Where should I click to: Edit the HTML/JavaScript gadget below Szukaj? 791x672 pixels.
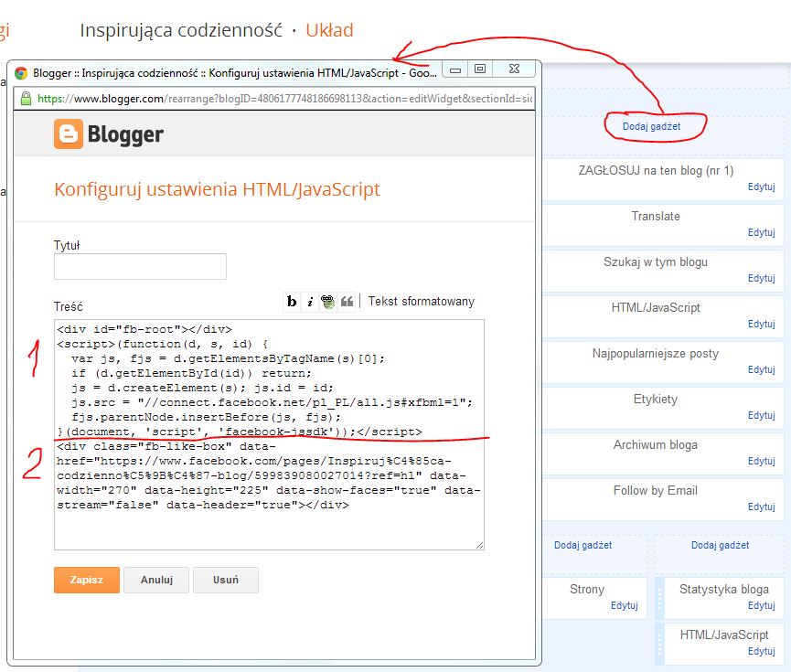click(x=761, y=324)
